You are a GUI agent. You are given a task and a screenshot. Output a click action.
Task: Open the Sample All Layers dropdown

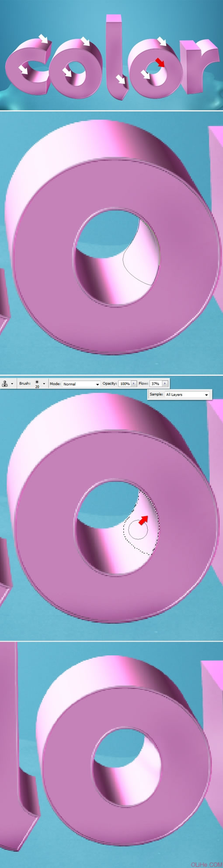coord(187,395)
